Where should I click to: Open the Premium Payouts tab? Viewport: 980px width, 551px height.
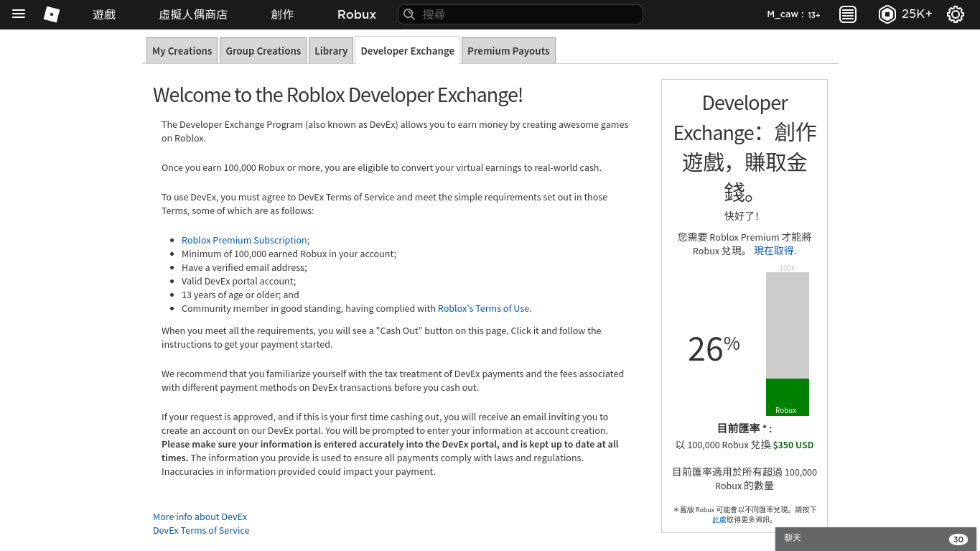click(x=508, y=50)
